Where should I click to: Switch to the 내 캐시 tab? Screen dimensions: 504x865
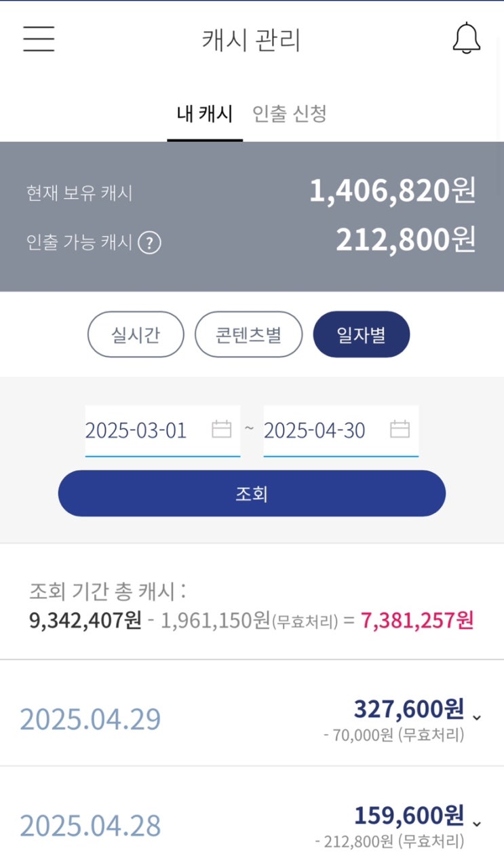[x=205, y=114]
